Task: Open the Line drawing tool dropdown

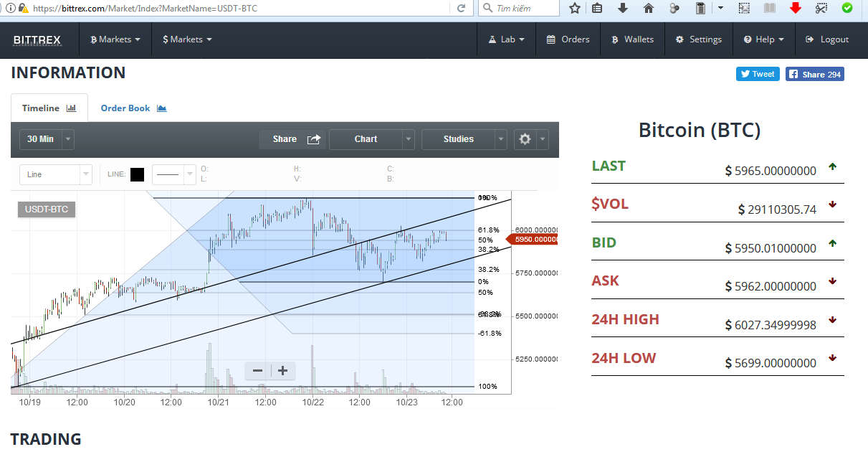Action: 55,174
